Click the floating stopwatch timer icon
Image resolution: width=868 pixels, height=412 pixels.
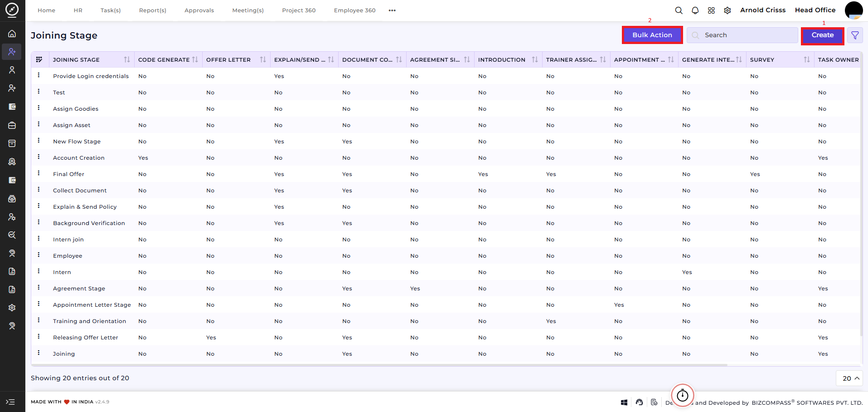[683, 396]
